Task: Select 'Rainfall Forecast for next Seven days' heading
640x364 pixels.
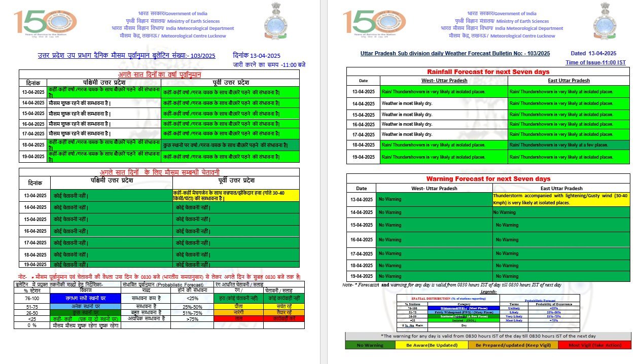Action: tap(488, 71)
